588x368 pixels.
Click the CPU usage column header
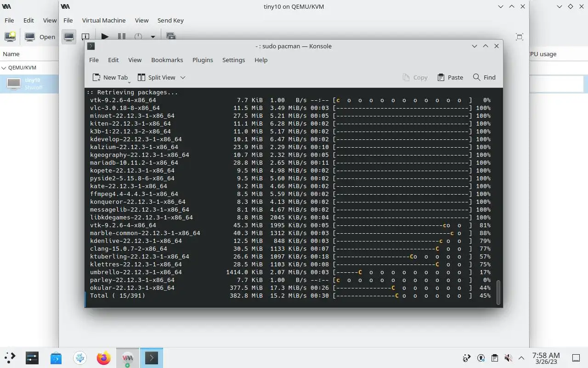click(x=542, y=54)
